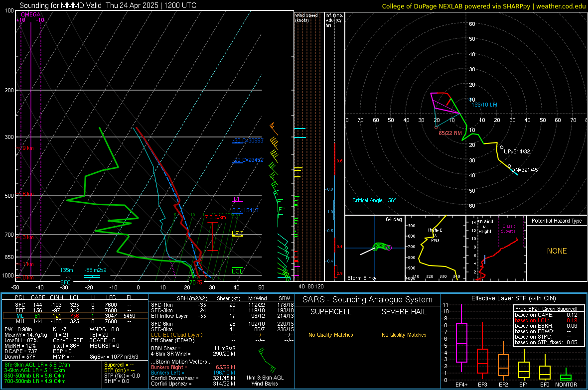Click the 'SUPERCELL' column heading
The height and width of the screenshot is (390, 588).
point(331,312)
